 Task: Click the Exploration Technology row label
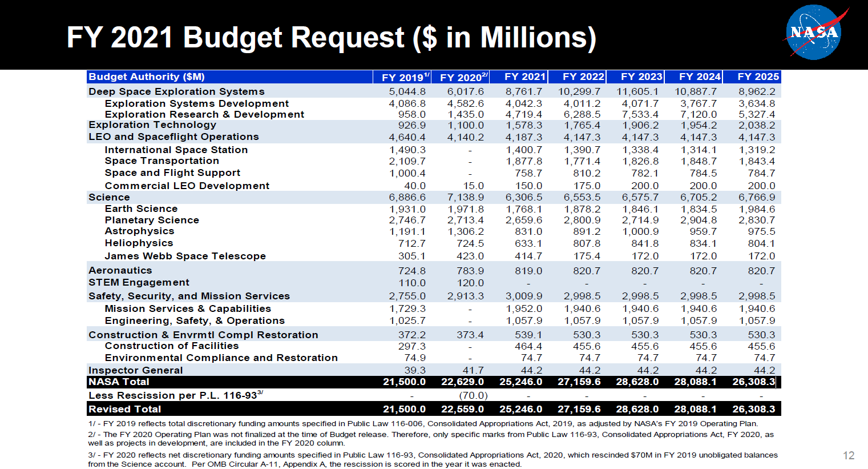click(x=152, y=125)
